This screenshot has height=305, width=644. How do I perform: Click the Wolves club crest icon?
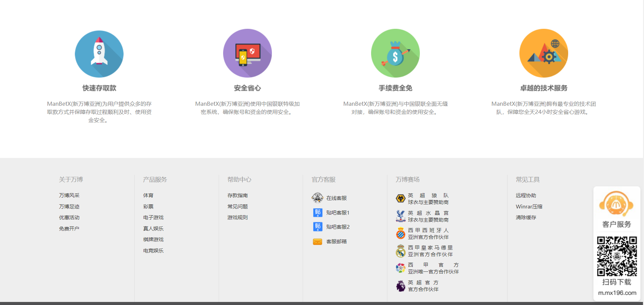(x=401, y=199)
